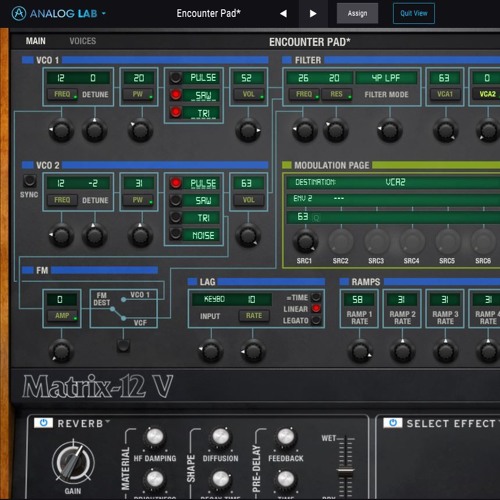Image resolution: width=500 pixels, height=500 pixels.
Task: Toggle VCO 1 PULSE waveform button
Action: coord(175,78)
